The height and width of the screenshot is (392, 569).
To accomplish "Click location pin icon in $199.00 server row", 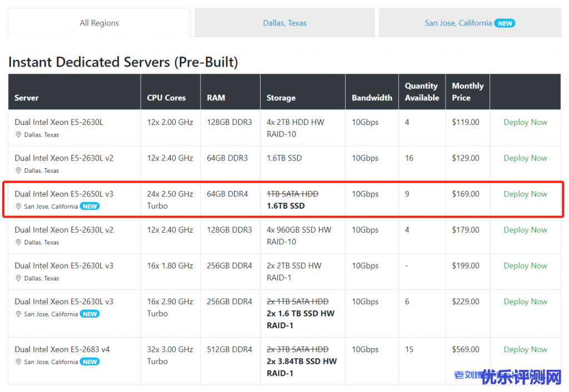I will (18, 279).
